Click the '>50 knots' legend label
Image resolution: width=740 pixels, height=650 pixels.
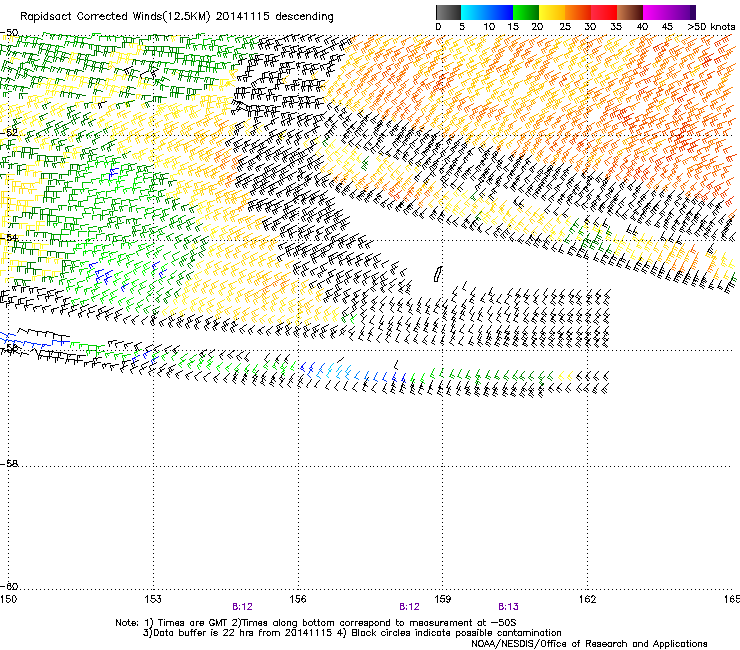click(x=711, y=27)
